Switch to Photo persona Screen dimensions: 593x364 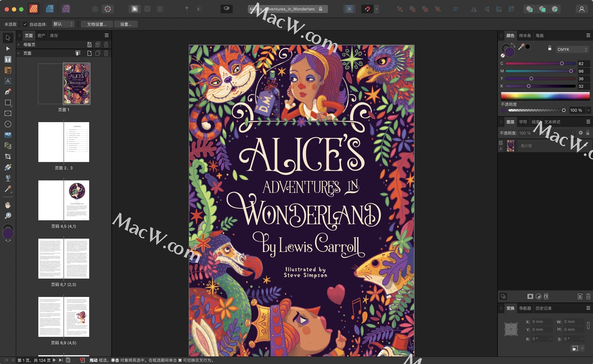pyautogui.click(x=66, y=9)
